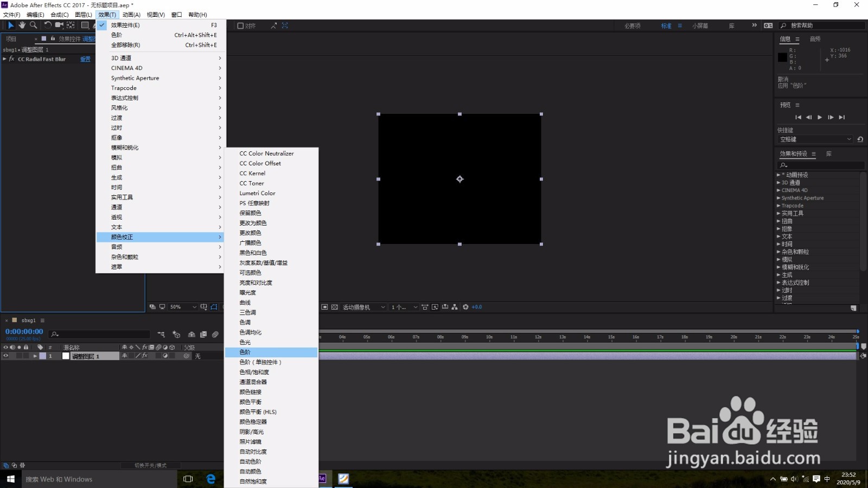Screen dimensions: 868x488
Task: Click the draft 3D icon in timeline
Action: pos(176,335)
